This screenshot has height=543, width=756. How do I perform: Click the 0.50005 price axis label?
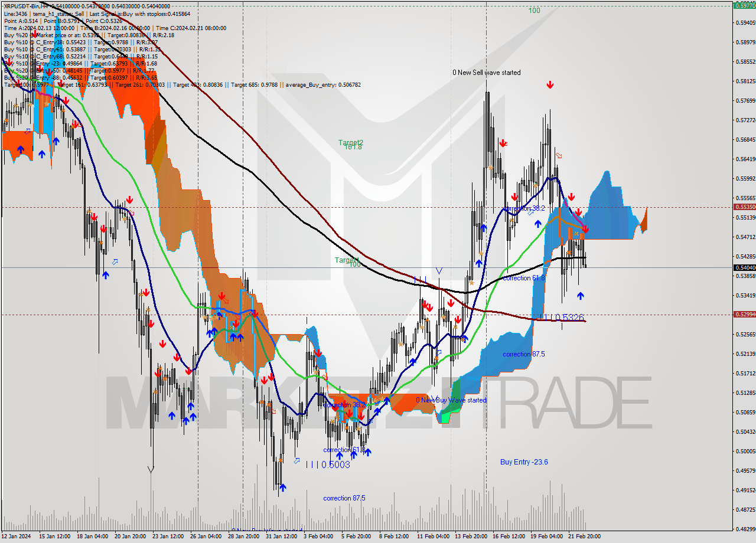point(745,451)
